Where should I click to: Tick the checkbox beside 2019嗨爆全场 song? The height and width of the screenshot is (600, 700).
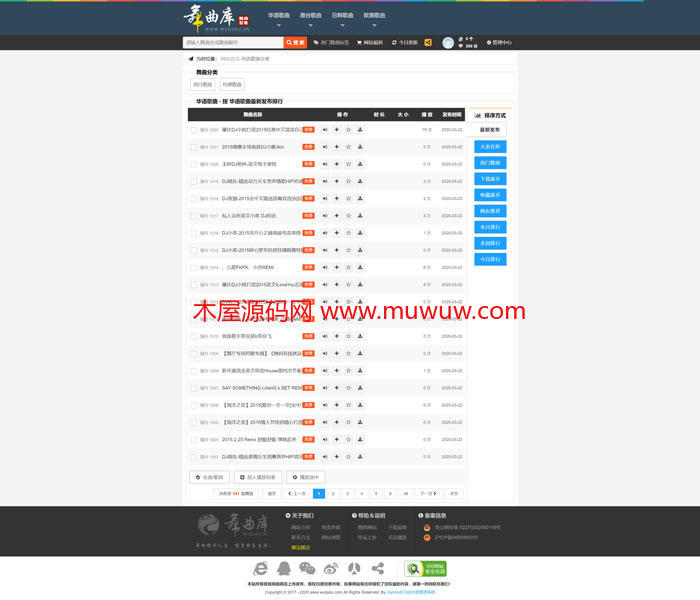[x=194, y=147]
